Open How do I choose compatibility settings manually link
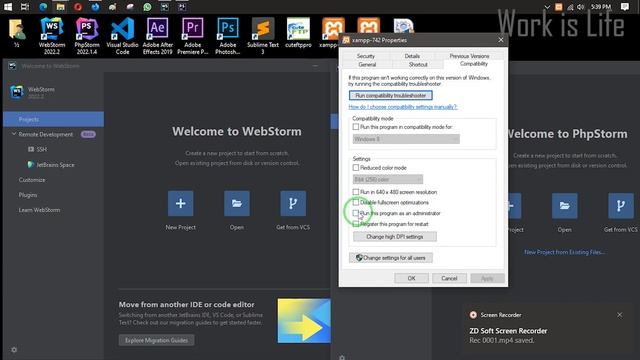Viewport: 640px width, 360px height. (402, 107)
